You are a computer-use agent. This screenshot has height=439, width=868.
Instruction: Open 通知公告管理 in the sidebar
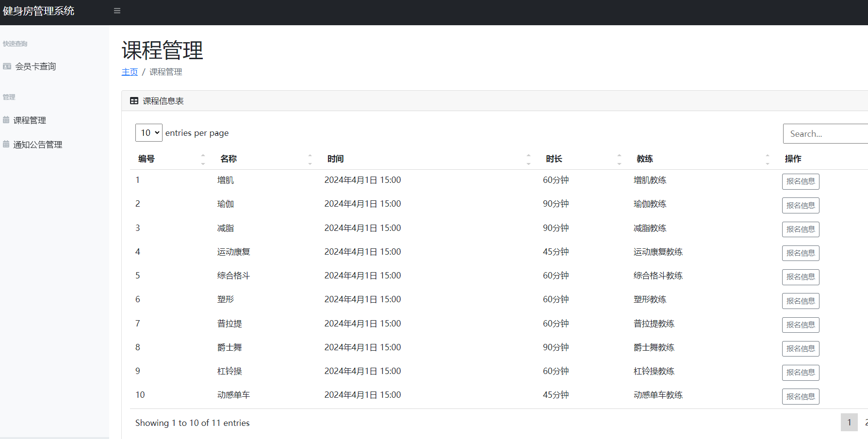point(38,145)
